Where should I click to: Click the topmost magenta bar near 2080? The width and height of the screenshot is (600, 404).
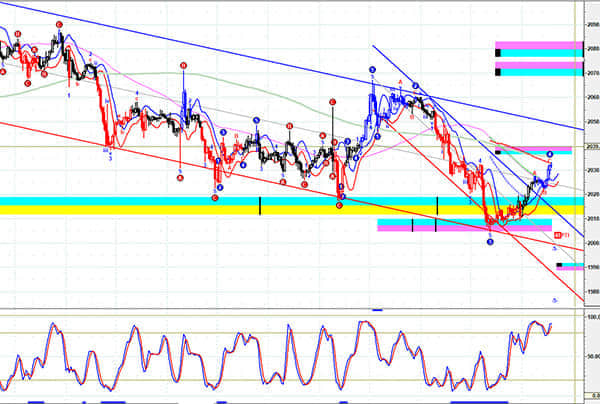click(540, 46)
